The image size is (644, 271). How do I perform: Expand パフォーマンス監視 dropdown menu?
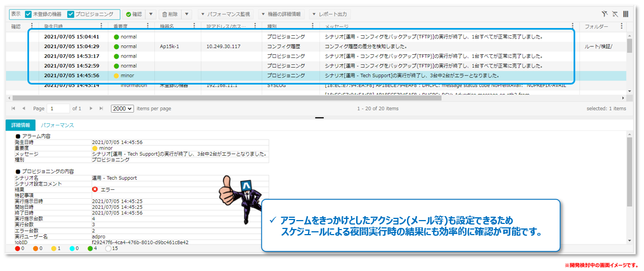click(226, 14)
